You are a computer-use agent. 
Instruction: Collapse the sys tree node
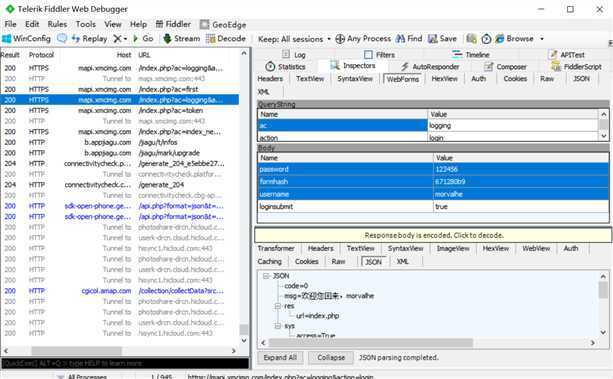pos(278,326)
